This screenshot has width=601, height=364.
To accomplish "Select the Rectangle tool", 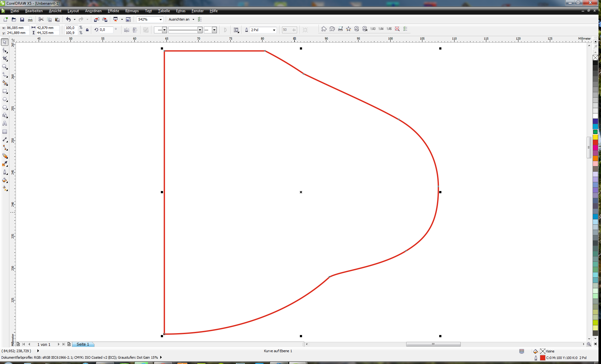I will pos(5,91).
